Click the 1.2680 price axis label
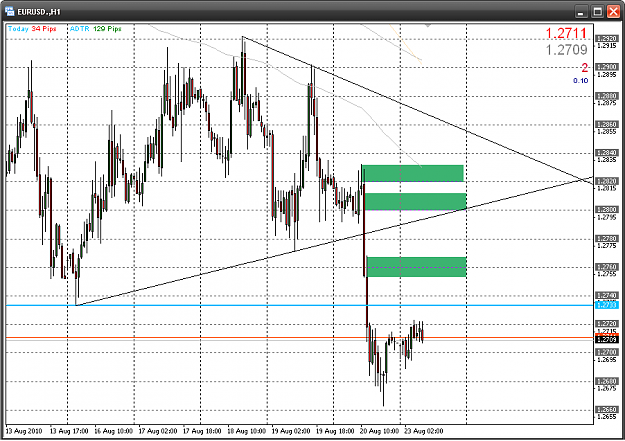Screen dimensions: 625x441 [607, 381]
